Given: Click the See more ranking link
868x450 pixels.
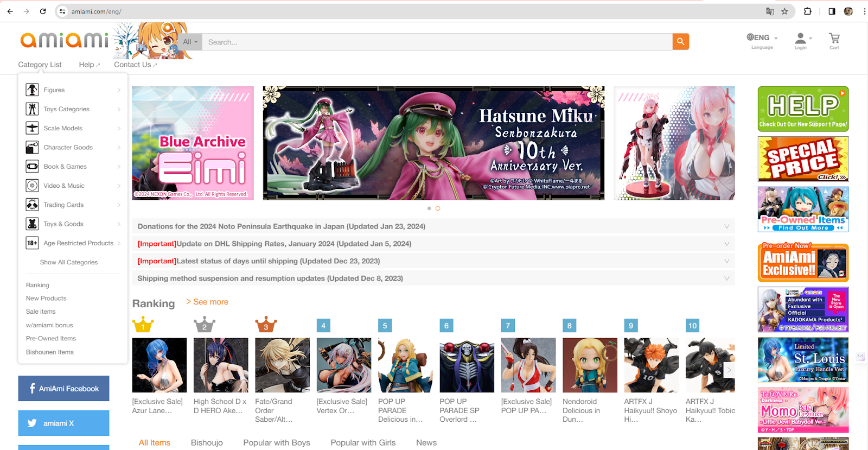Looking at the screenshot, I should pyautogui.click(x=207, y=302).
